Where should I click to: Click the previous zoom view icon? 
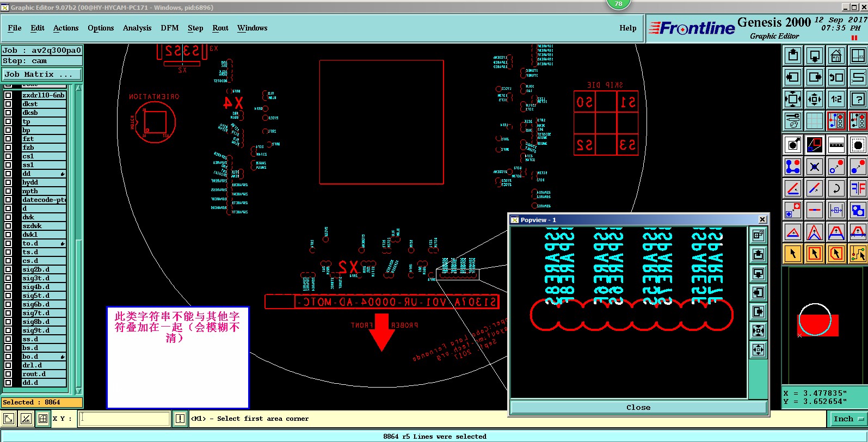click(x=836, y=77)
